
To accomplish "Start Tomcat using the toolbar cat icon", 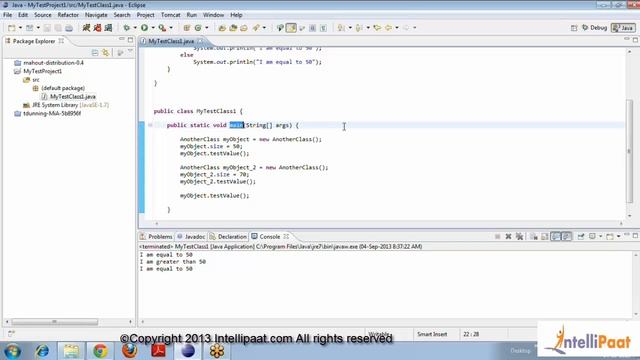I will point(87,28).
